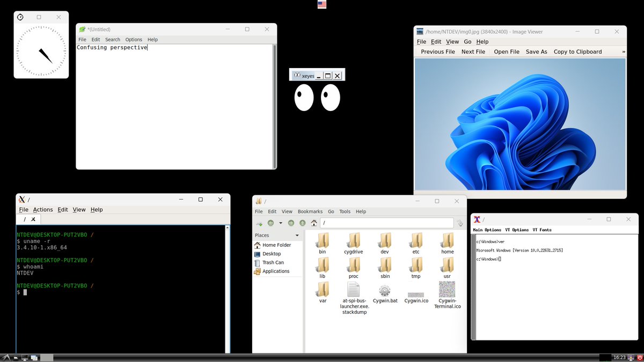Click the file manager path input field
644x362 pixels.
coord(387,223)
